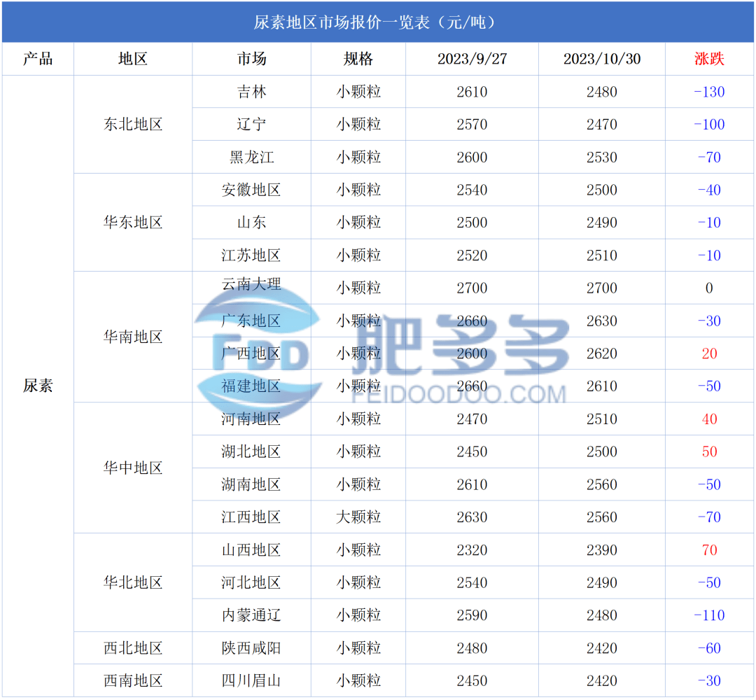Click the 2390 price in 山西地区 row

[x=602, y=550]
